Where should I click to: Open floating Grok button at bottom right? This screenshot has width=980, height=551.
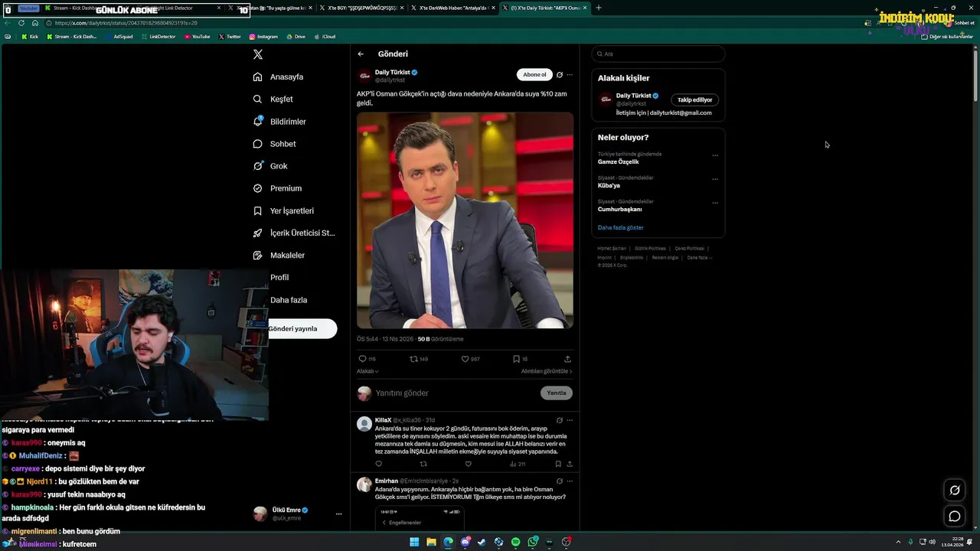[955, 491]
